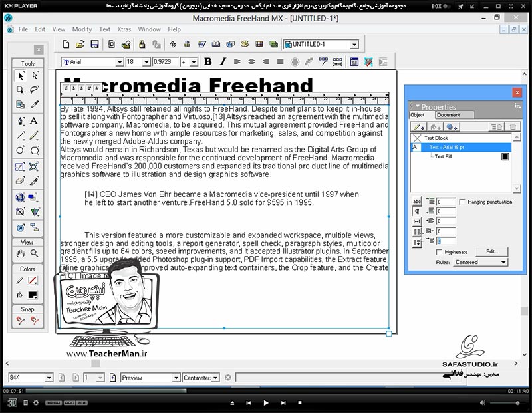Viewport: 532px width, 413px height.
Task: Play video in KMPlayer
Action: pyautogui.click(x=266, y=403)
